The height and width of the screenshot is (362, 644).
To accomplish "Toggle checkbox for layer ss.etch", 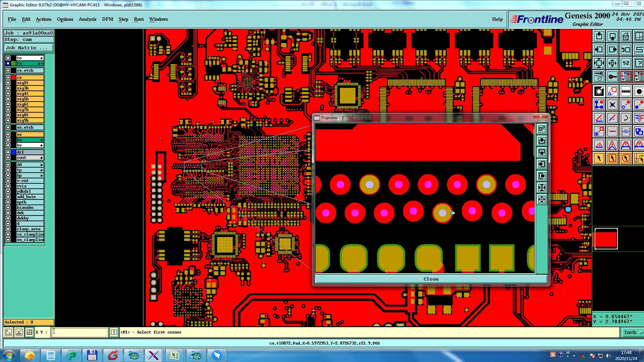I will (x=8, y=127).
